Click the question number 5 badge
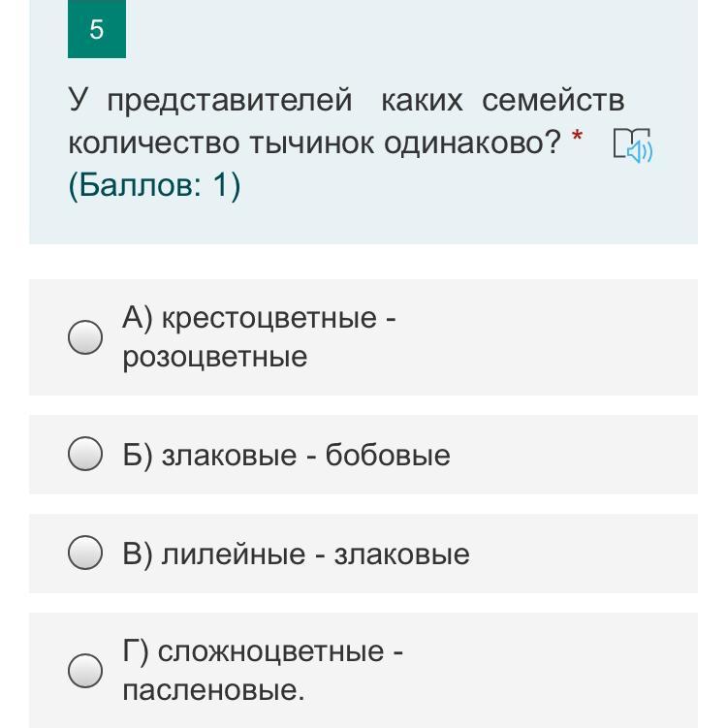The height and width of the screenshot is (728, 727). point(96,30)
